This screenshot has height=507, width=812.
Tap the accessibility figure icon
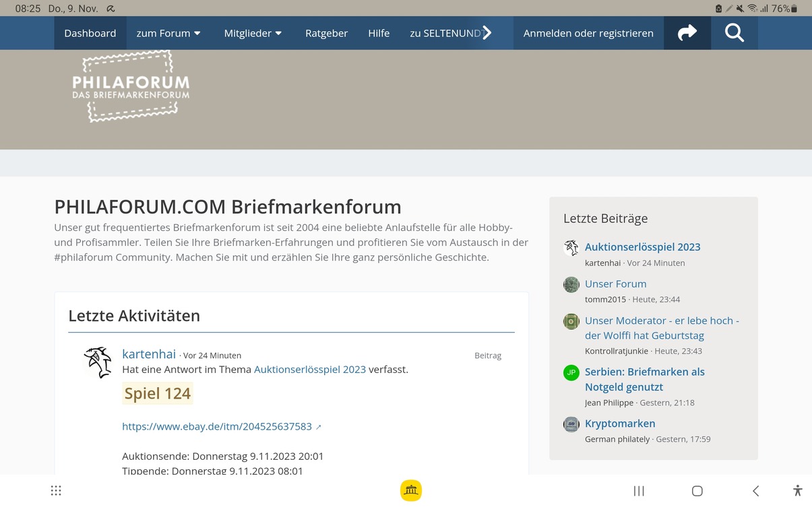[797, 491]
